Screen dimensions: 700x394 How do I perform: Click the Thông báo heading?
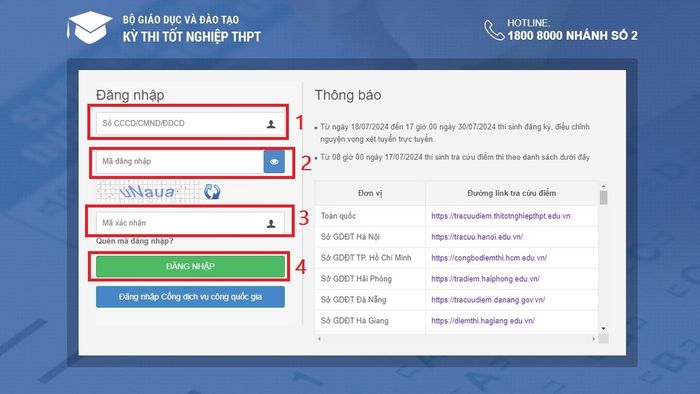(x=348, y=95)
